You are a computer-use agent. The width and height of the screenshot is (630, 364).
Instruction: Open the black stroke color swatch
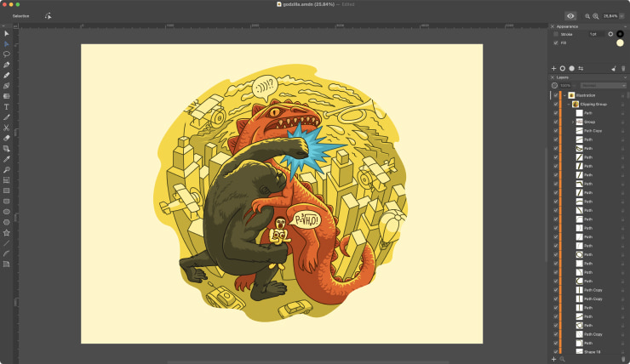pos(621,34)
